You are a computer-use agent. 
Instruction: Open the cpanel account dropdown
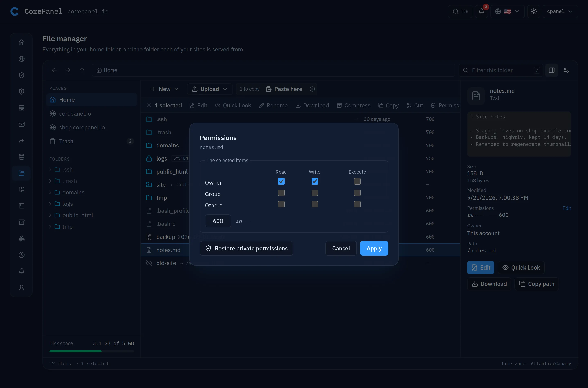click(x=560, y=11)
